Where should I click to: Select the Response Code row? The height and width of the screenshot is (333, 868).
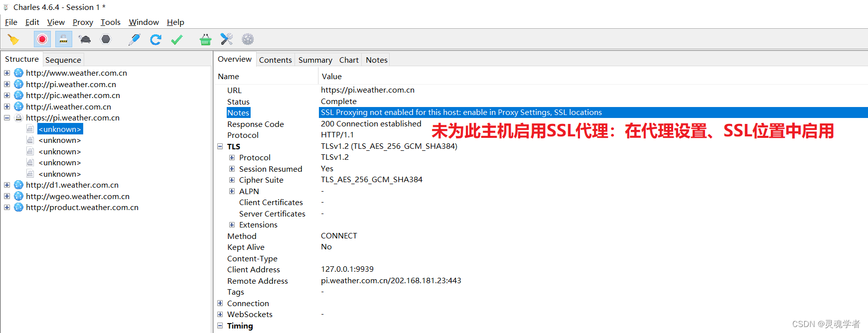541,124
